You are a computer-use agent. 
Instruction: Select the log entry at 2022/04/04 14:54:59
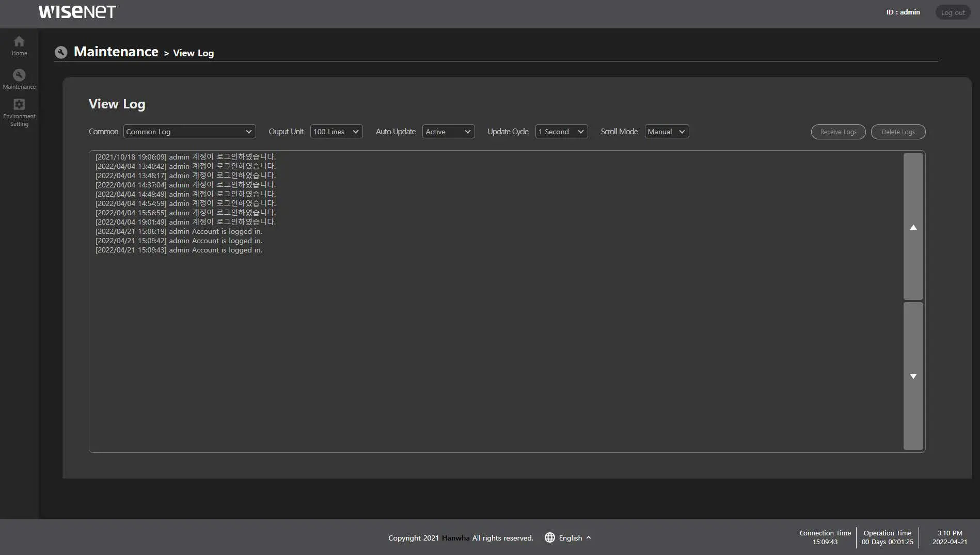[x=186, y=203]
